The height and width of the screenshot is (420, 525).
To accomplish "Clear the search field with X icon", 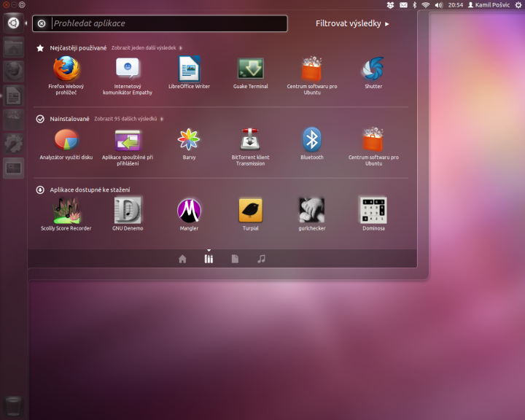I will pyautogui.click(x=42, y=23).
